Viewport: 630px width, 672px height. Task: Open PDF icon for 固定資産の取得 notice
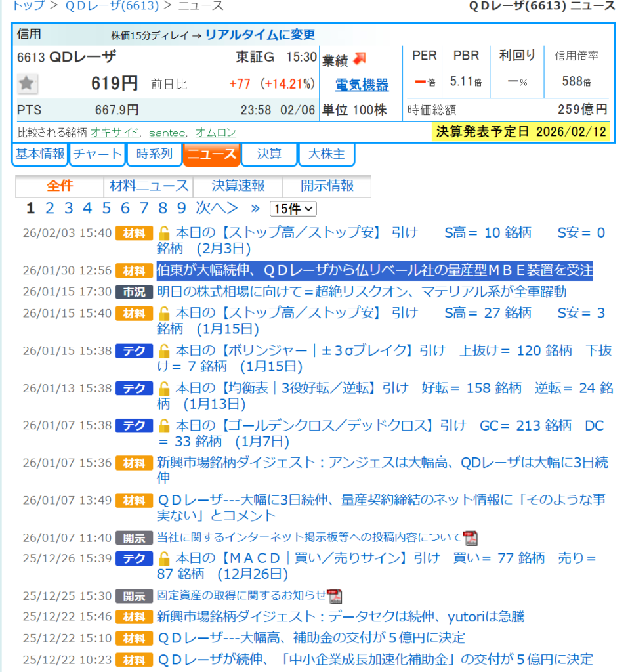[x=335, y=596]
